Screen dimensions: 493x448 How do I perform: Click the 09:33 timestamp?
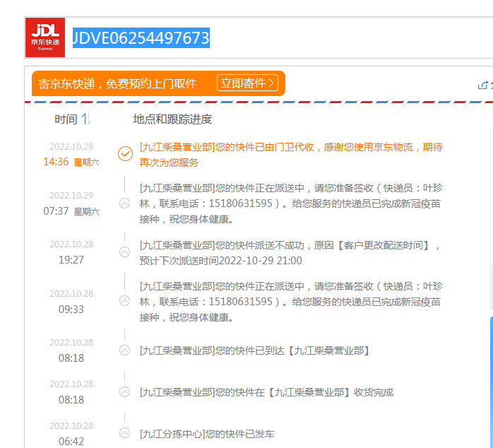71,310
